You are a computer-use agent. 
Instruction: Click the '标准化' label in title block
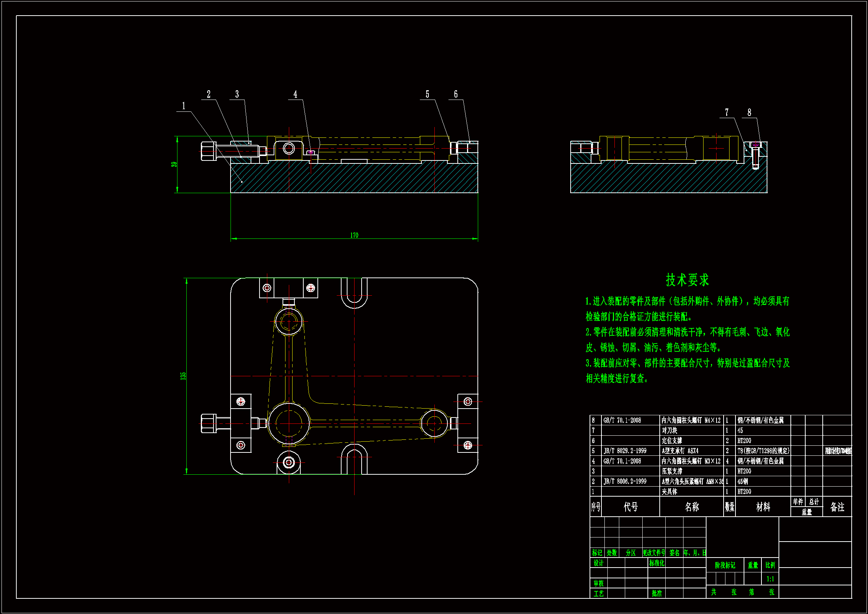pos(657,563)
